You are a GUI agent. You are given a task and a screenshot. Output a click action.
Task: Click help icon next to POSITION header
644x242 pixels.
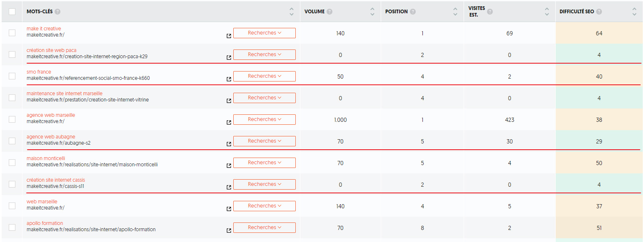tap(413, 12)
